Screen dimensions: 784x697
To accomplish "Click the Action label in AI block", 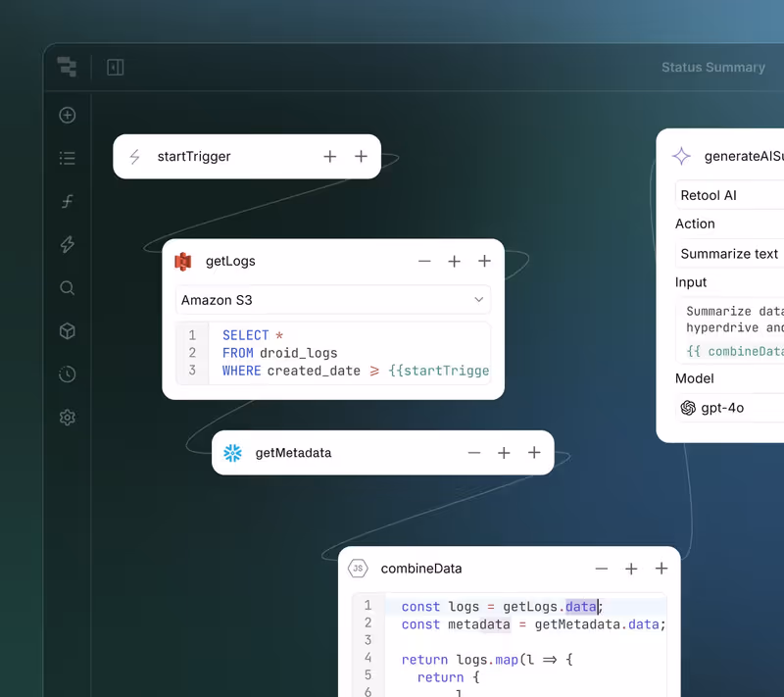I will pyautogui.click(x=695, y=224).
